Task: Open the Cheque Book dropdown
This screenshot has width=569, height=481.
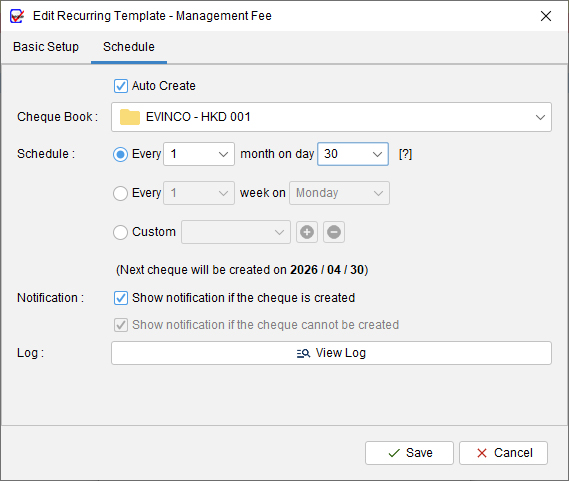Action: [x=331, y=117]
